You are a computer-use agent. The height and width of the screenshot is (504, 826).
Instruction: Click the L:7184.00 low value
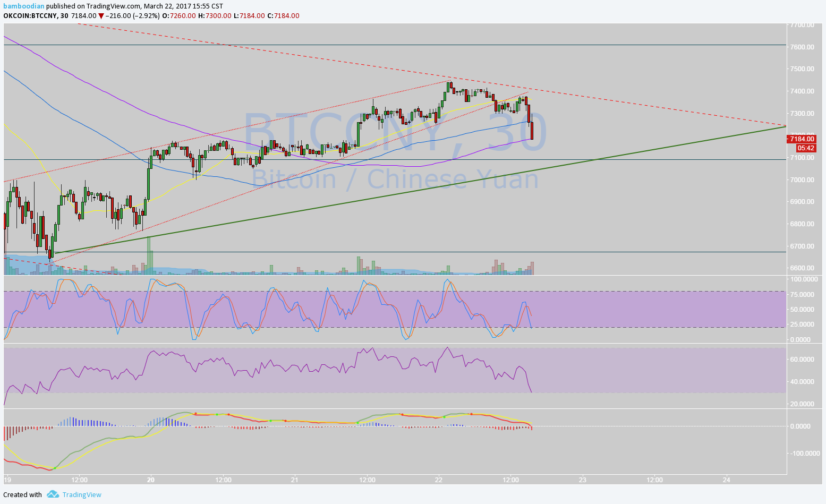pyautogui.click(x=249, y=16)
